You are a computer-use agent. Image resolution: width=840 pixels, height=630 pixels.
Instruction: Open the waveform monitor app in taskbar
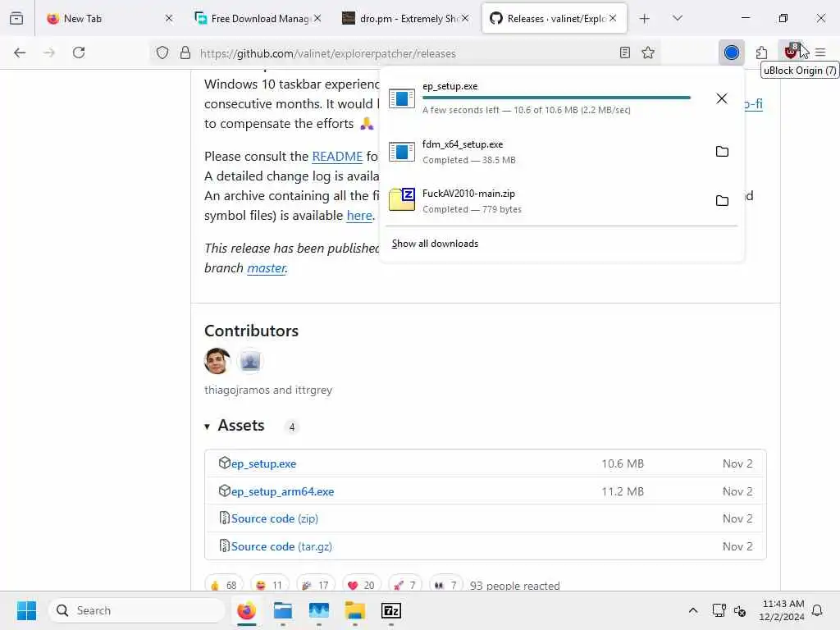[319, 610]
